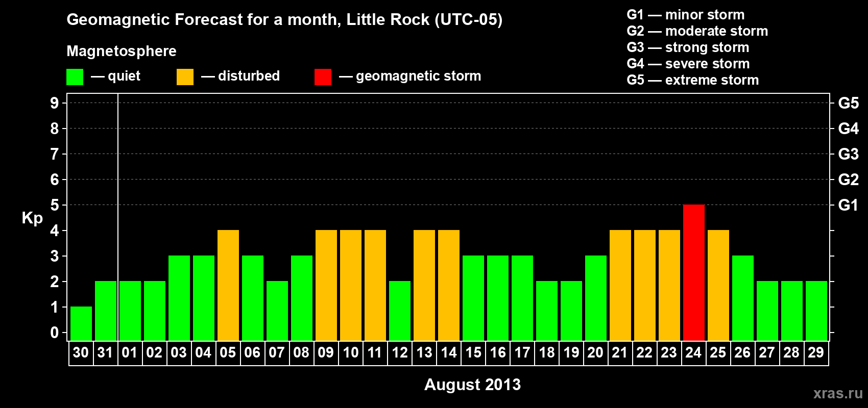Viewport: 868px width, 408px height.
Task: Click the date label 13 on the axis
Action: click(424, 352)
